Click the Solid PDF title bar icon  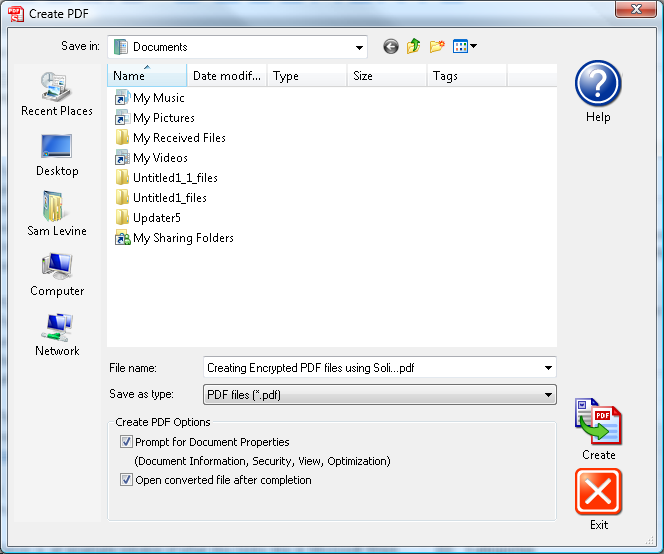[x=16, y=14]
